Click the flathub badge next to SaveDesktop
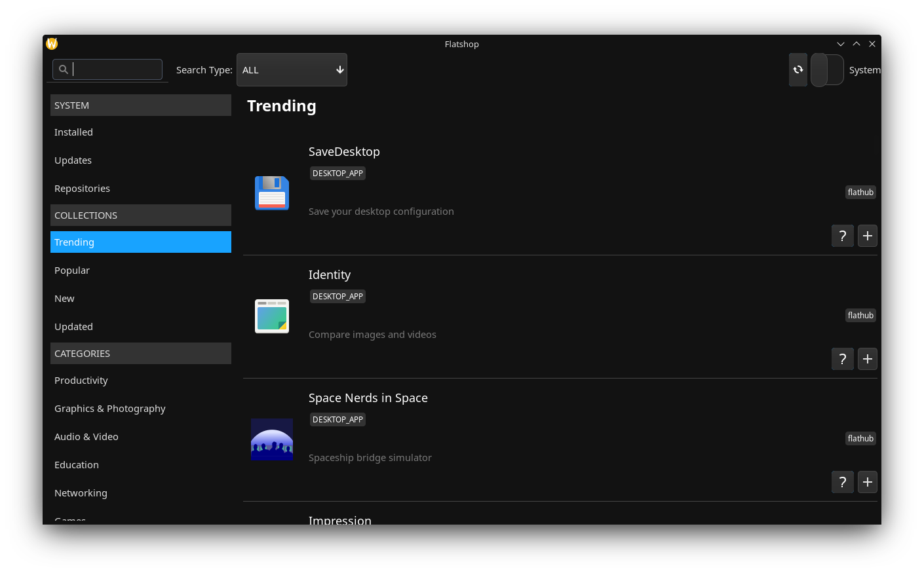 [x=860, y=192]
